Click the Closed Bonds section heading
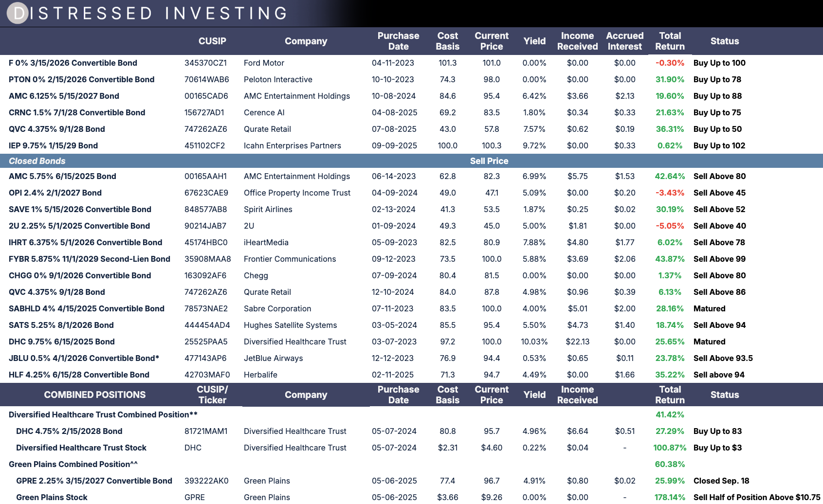The width and height of the screenshot is (823, 504). pyautogui.click(x=37, y=161)
